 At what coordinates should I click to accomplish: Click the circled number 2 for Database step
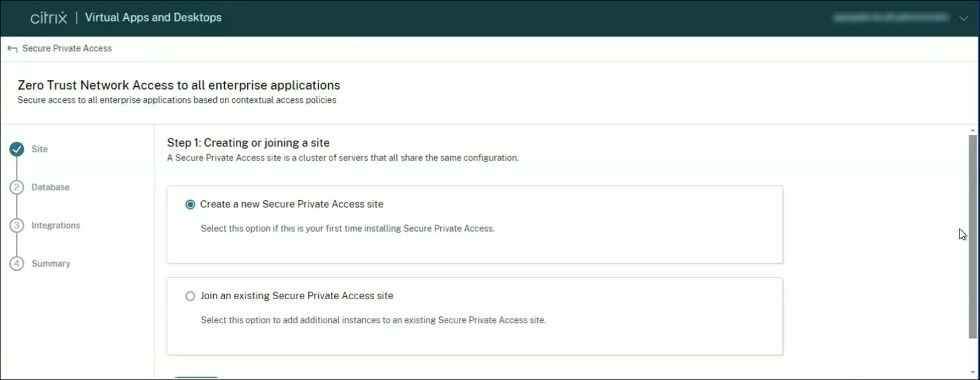point(17,187)
